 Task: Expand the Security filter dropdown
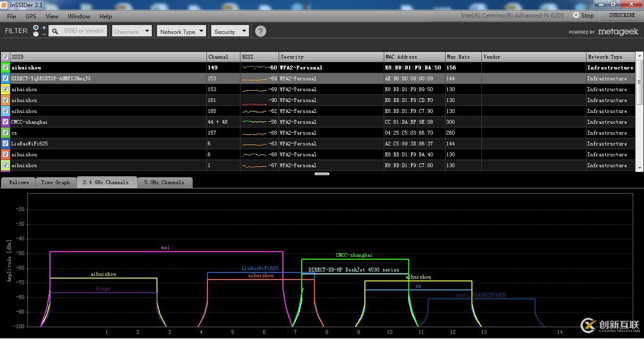[x=230, y=32]
